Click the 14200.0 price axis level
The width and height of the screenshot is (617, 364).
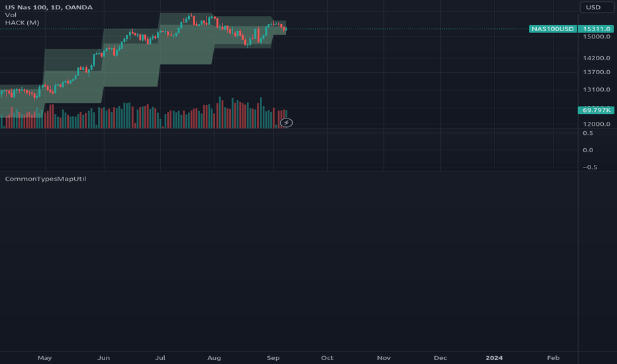(x=596, y=58)
